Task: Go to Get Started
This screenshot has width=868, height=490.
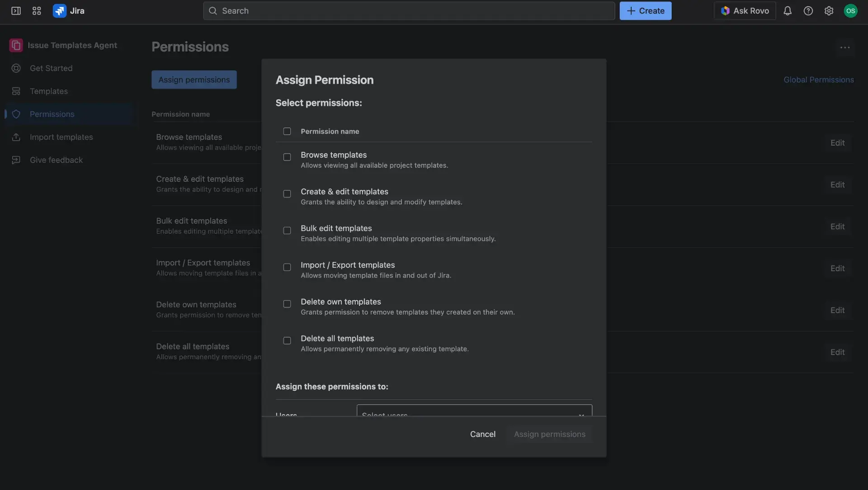Action: 51,68
